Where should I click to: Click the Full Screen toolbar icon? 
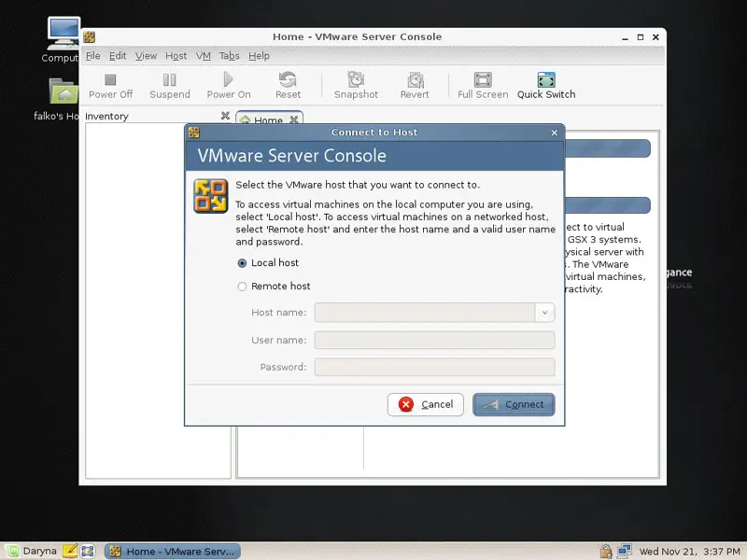483,79
